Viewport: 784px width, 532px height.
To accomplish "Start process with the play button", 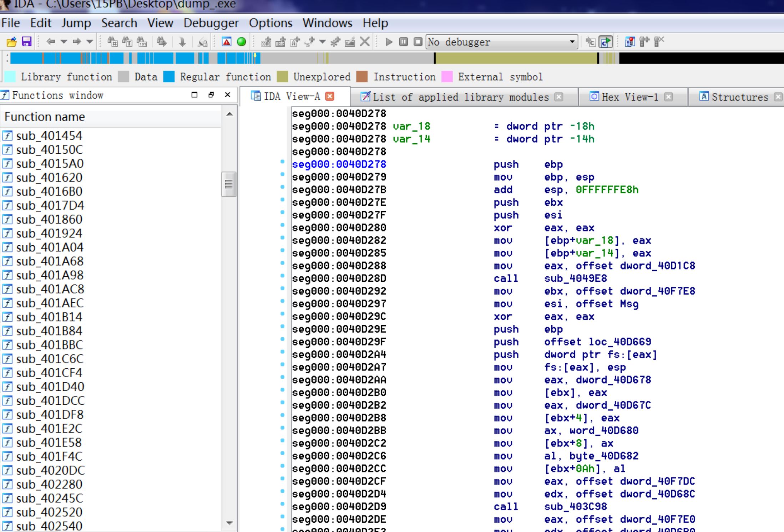I will tap(389, 42).
